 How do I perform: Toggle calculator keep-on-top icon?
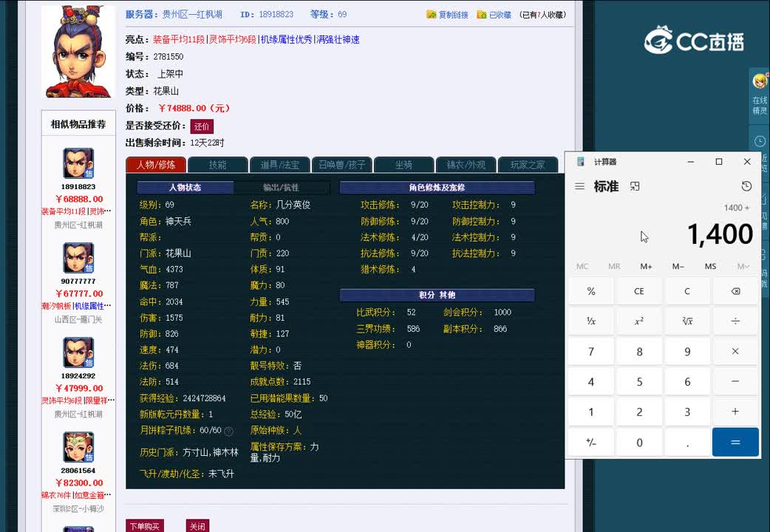(x=635, y=186)
